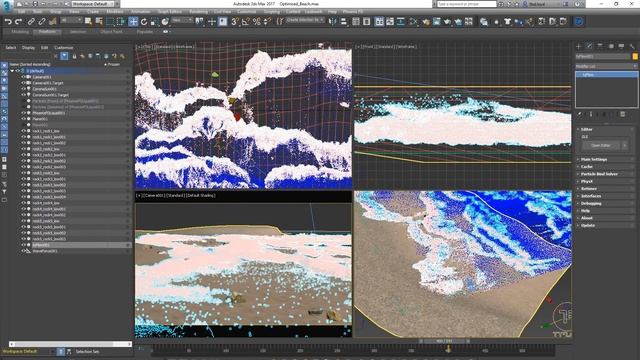The width and height of the screenshot is (640, 360).
Task: Open Scene Explorer Display menu
Action: (29, 48)
